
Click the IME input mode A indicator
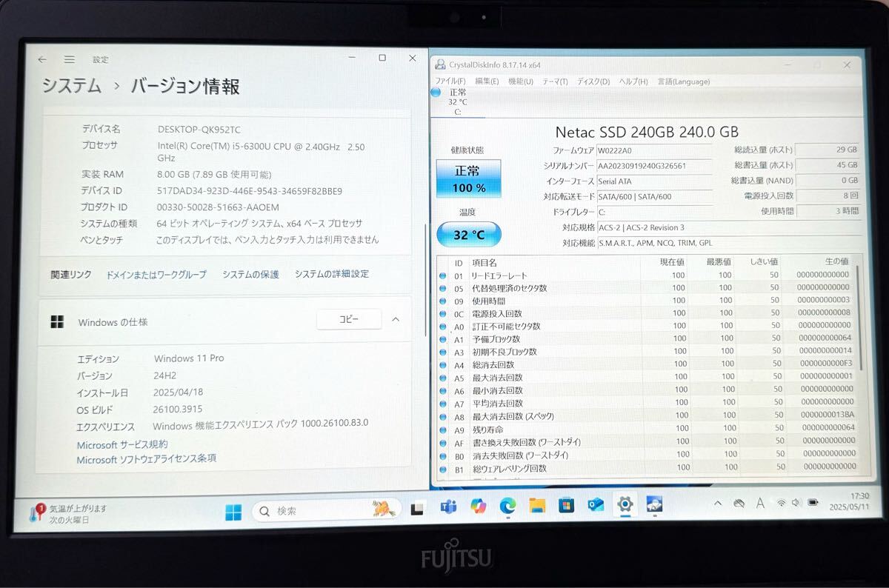click(760, 503)
